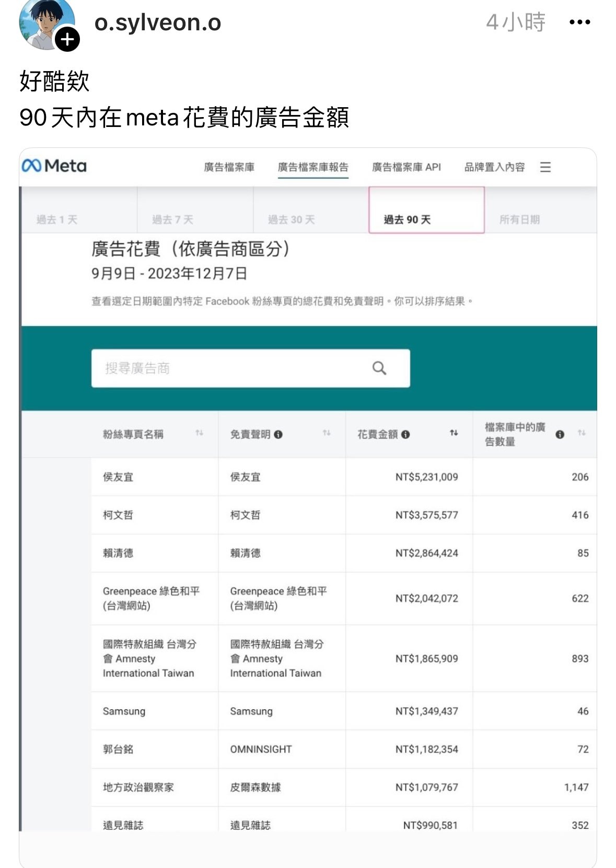Open Amnesty International Taiwan page name entry
Screen dimensions: 616x868
[149, 658]
